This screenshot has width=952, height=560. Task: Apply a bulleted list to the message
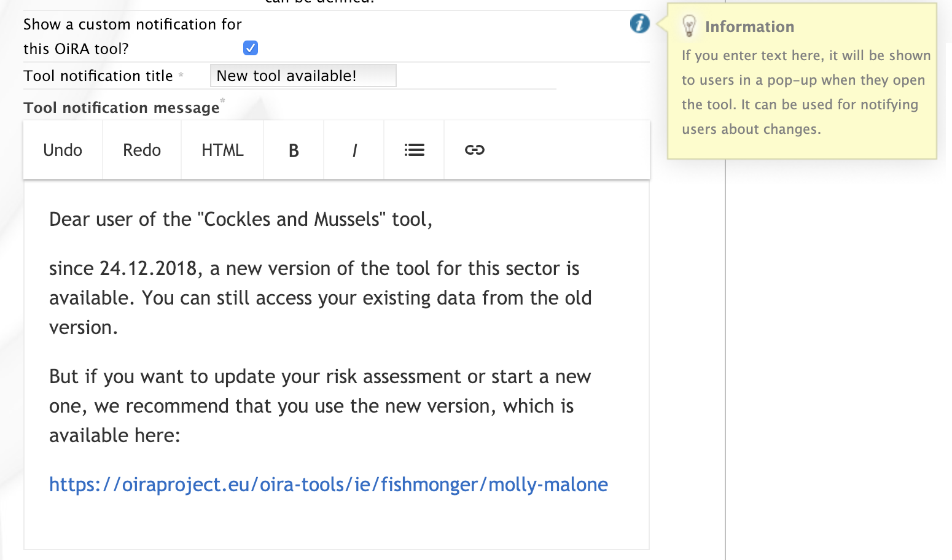coord(414,149)
